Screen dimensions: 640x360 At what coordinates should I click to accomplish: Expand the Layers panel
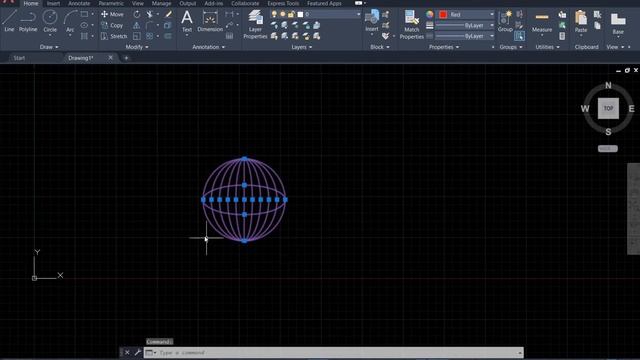[302, 47]
